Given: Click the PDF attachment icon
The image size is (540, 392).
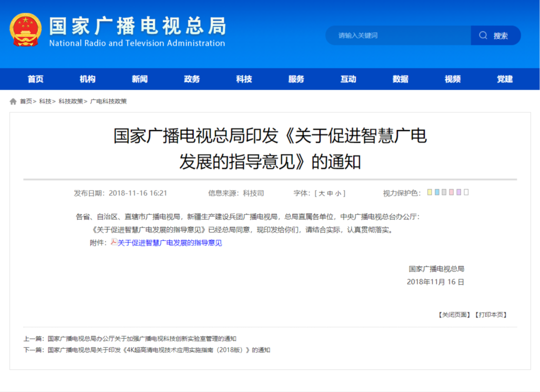Looking at the screenshot, I should click(113, 242).
